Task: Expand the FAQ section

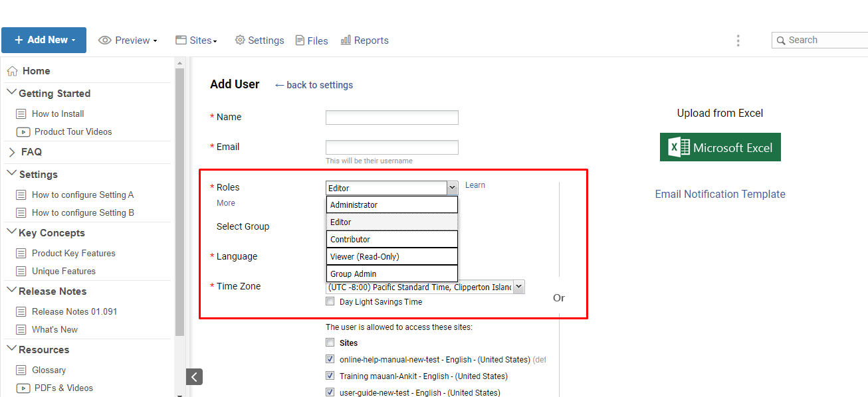Action: click(13, 152)
